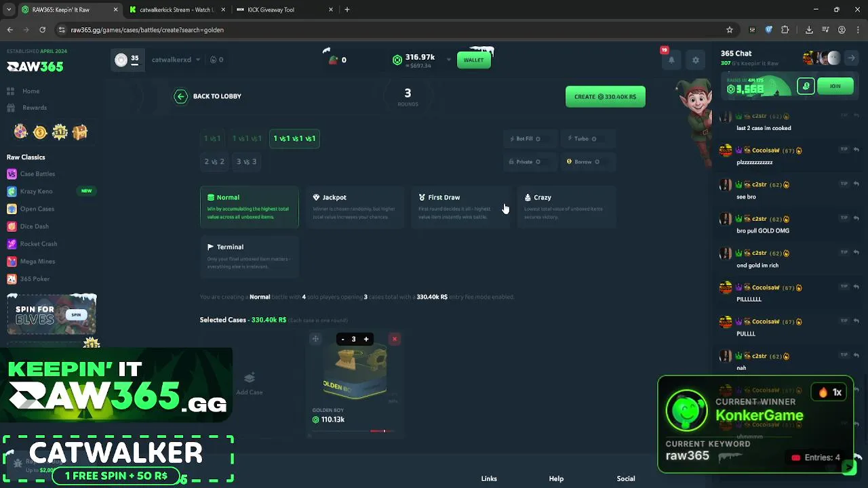Open Dice Dash game

tap(34, 226)
